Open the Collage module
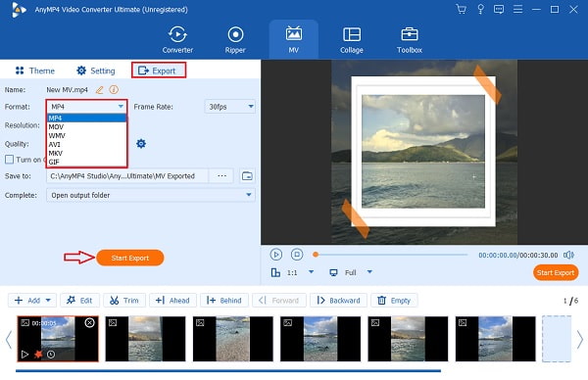 coord(352,39)
